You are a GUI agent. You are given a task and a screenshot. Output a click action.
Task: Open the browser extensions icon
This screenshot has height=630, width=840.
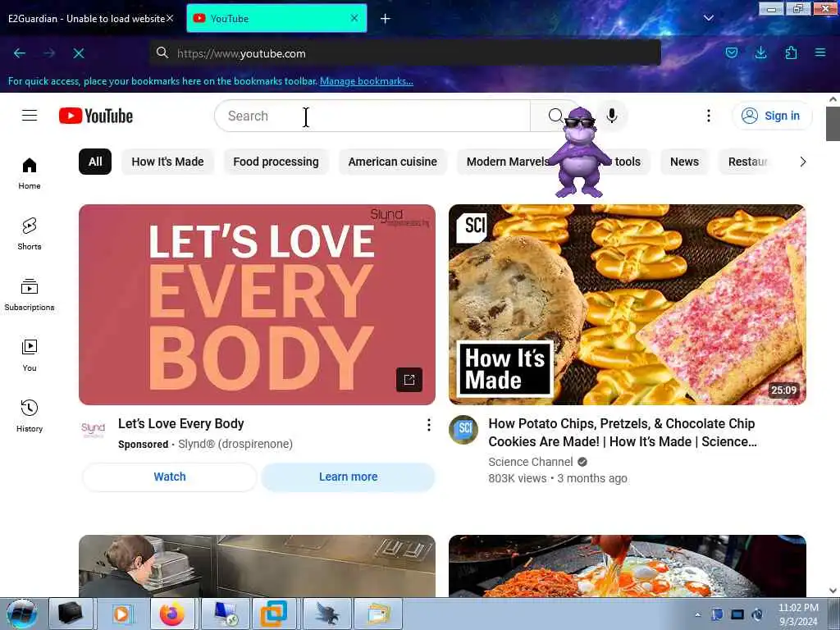(791, 52)
